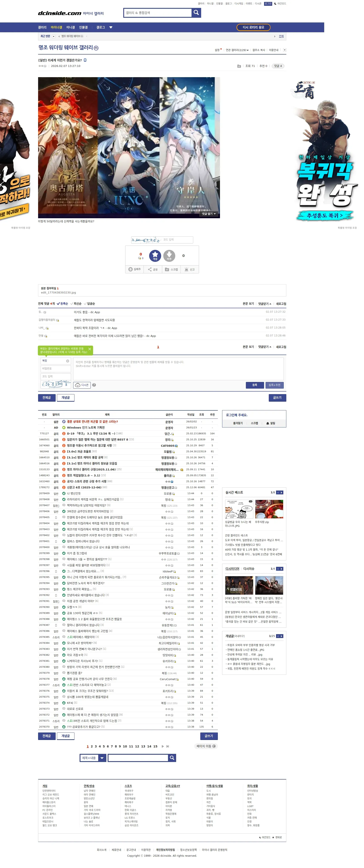This screenshot has width=364, height=868.
Task: Click 등록+추천 button
Action: (275, 385)
